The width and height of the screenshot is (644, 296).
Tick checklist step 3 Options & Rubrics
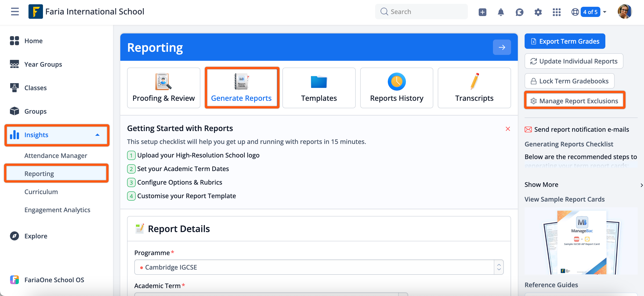click(x=131, y=182)
